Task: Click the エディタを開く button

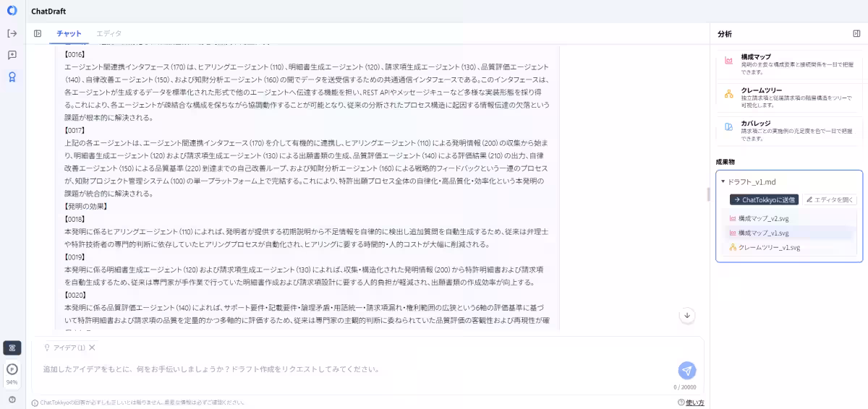Action: [x=830, y=199]
